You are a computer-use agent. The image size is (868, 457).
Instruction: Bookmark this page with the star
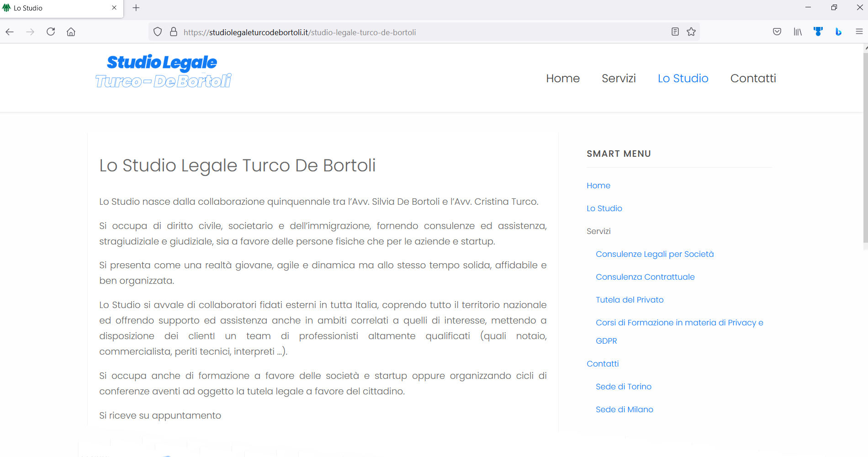point(691,32)
